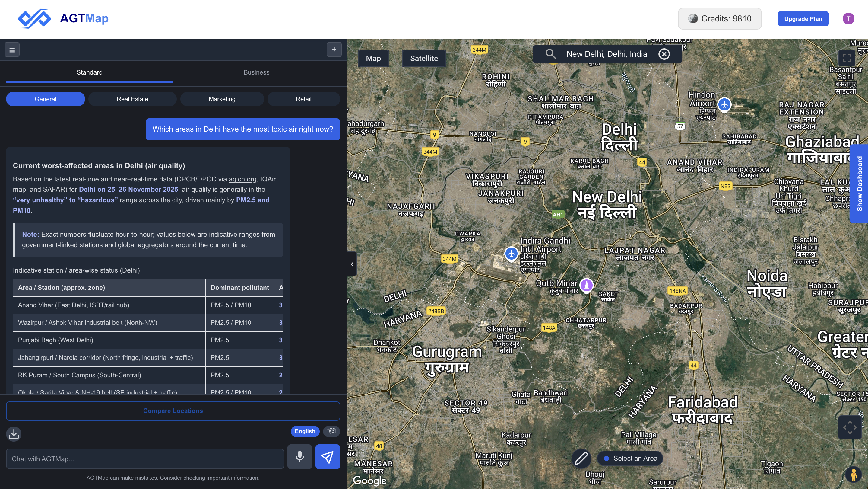The width and height of the screenshot is (868, 489).
Task: Select the Marketing category pill
Action: click(222, 99)
